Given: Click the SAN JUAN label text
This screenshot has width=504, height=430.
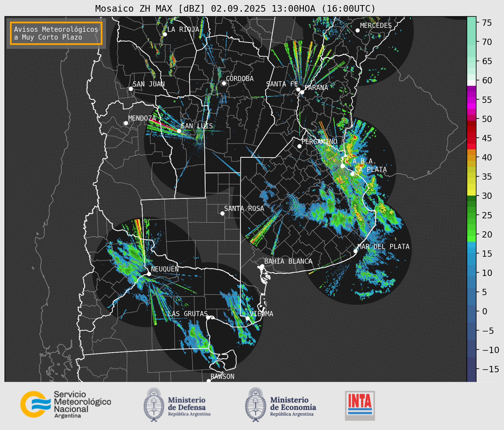Looking at the screenshot, I should coord(149,84).
